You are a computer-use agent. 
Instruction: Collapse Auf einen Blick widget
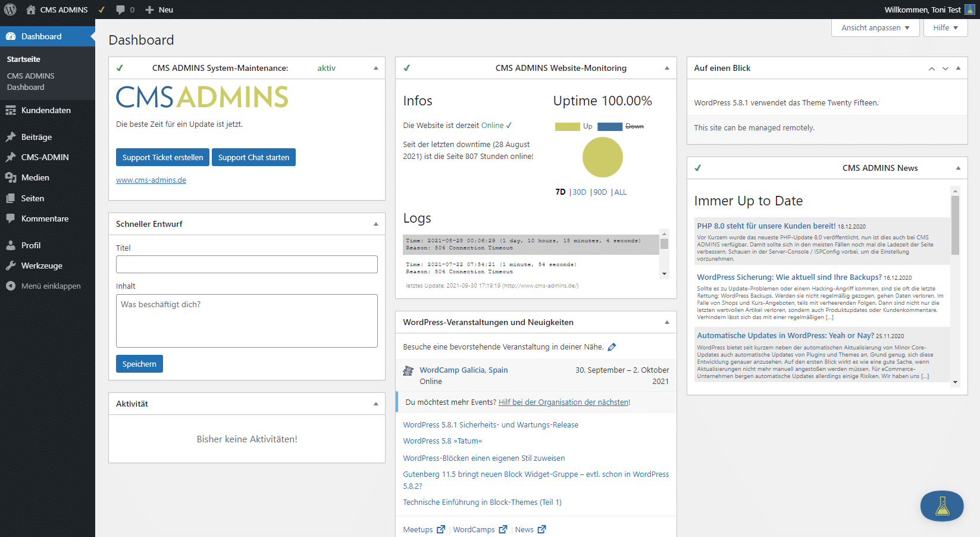click(x=958, y=68)
